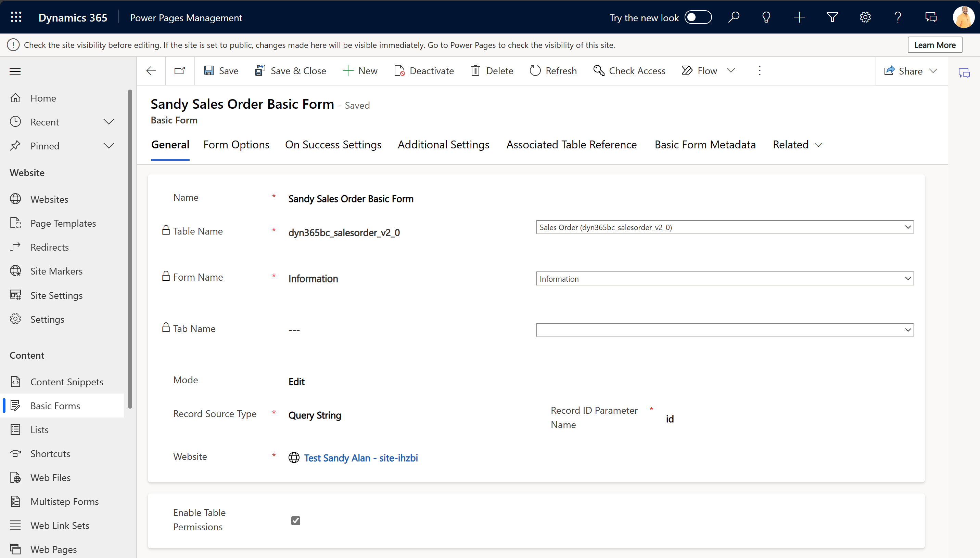Open the Flow icon in the command bar
This screenshot has width=980, height=558.
click(x=687, y=70)
